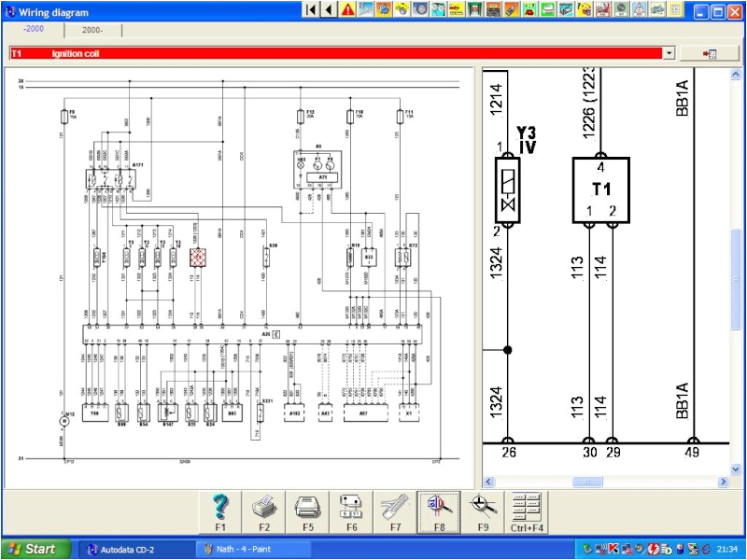Click the button right of component dropdown

click(708, 54)
